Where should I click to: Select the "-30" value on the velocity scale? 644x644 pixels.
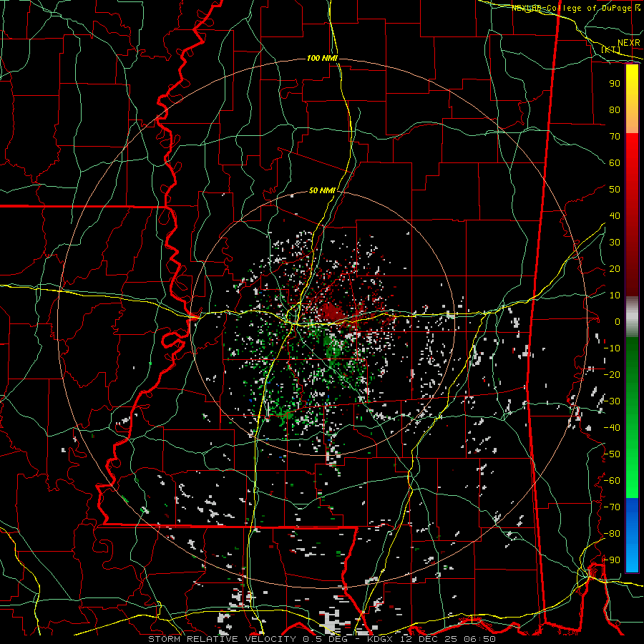[612, 401]
